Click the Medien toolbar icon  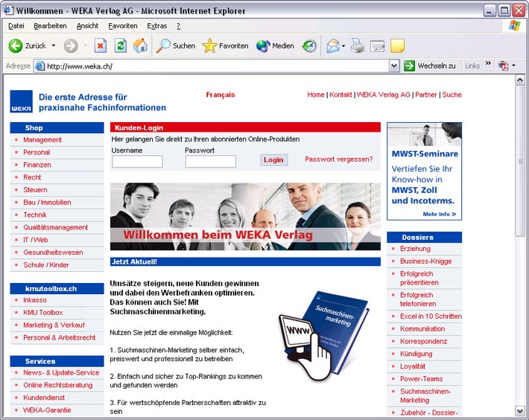click(275, 46)
